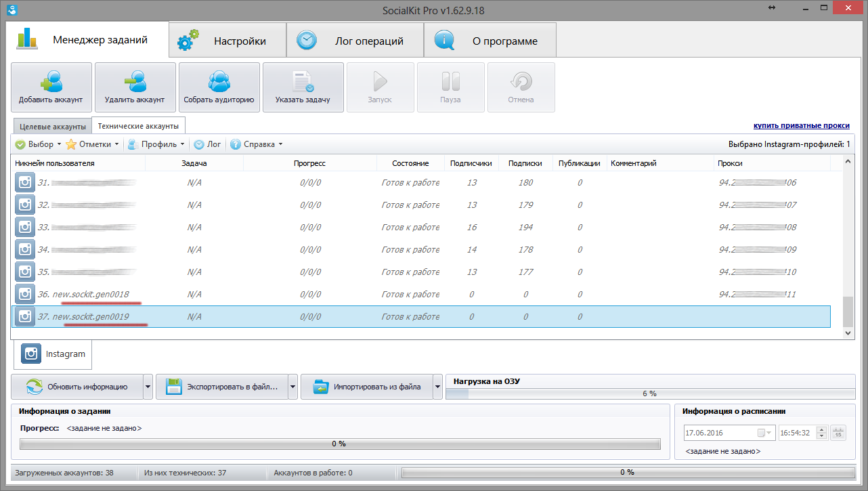Click Загруженных аккаунтов: 38 status entry
Image resolution: width=868 pixels, height=491 pixels.
[x=66, y=473]
